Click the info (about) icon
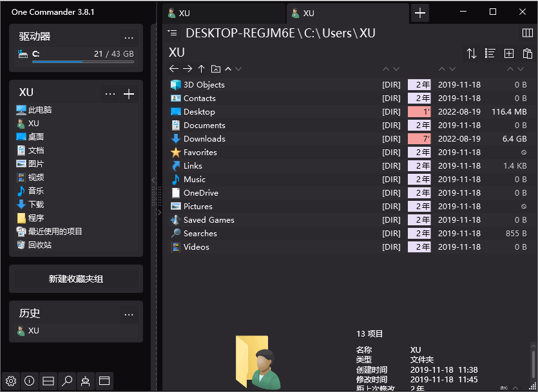 click(29, 381)
